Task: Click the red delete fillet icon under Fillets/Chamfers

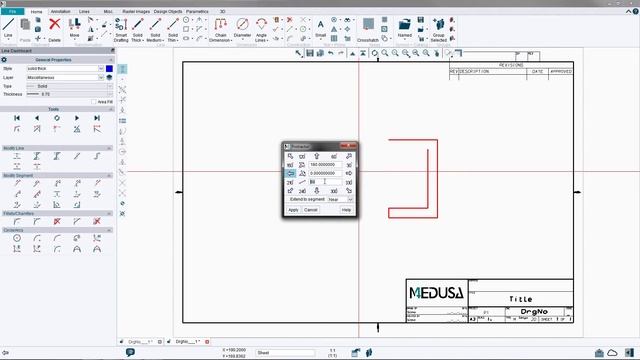Action: (x=57, y=221)
